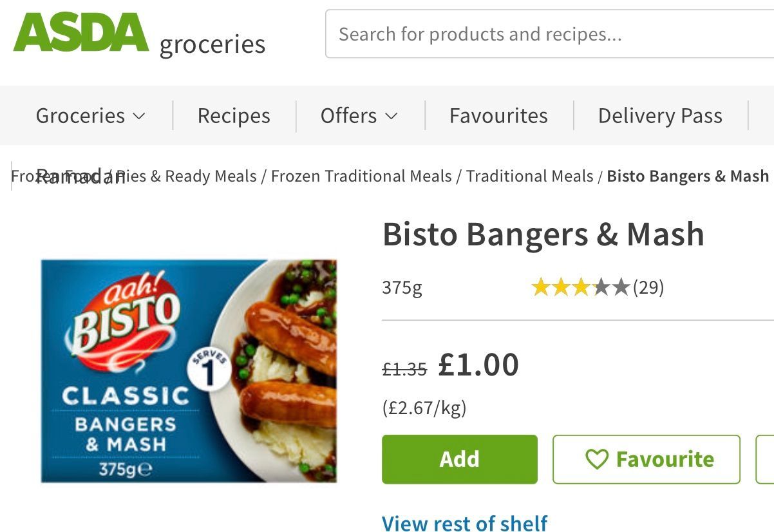Open the View rest of shelf link
774x532 pixels.
(x=465, y=523)
